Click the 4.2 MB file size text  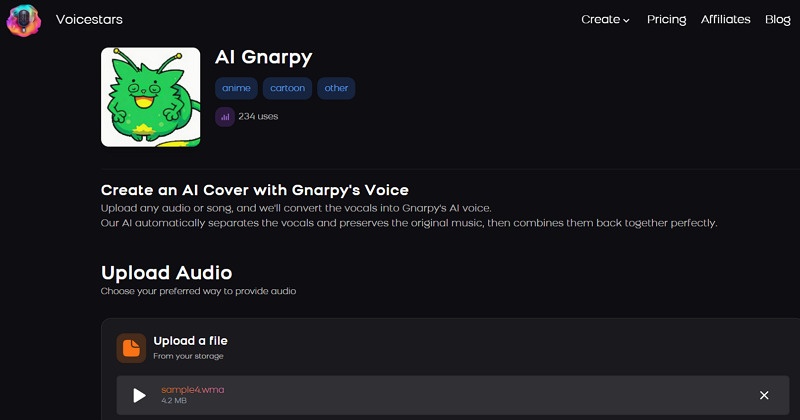tap(174, 401)
